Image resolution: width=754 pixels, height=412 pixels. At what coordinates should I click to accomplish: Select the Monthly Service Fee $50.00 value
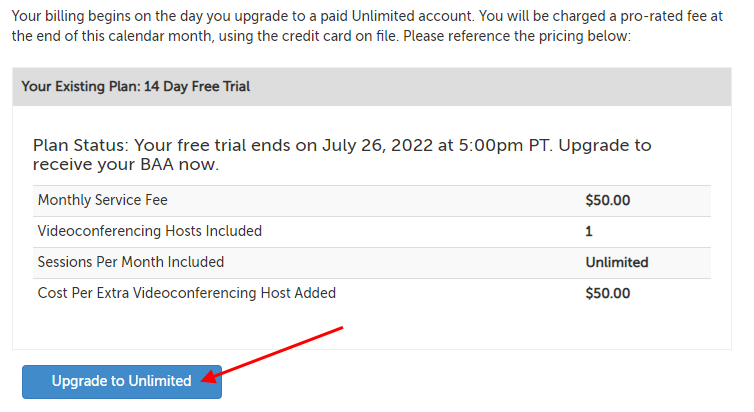(x=608, y=200)
